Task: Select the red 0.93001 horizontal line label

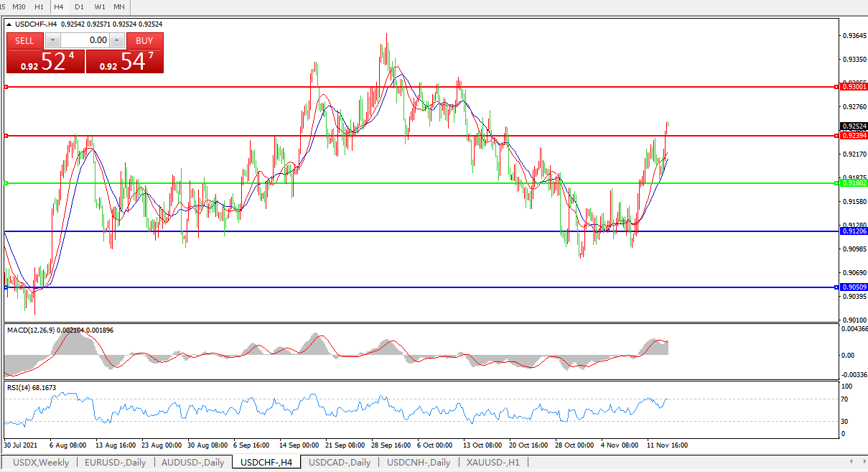Action: (x=854, y=87)
